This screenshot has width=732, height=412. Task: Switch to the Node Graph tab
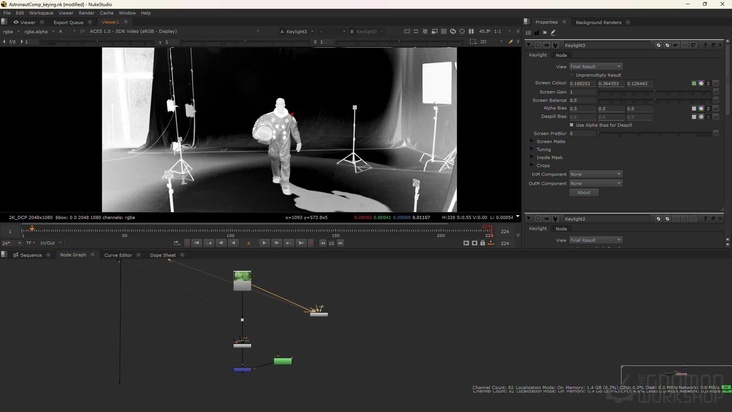coord(73,255)
